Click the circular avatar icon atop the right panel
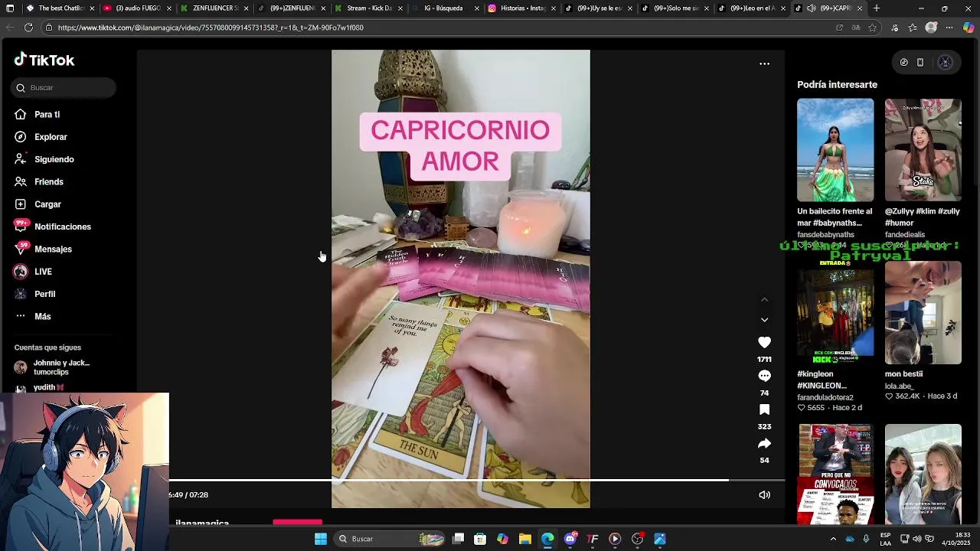 point(945,63)
